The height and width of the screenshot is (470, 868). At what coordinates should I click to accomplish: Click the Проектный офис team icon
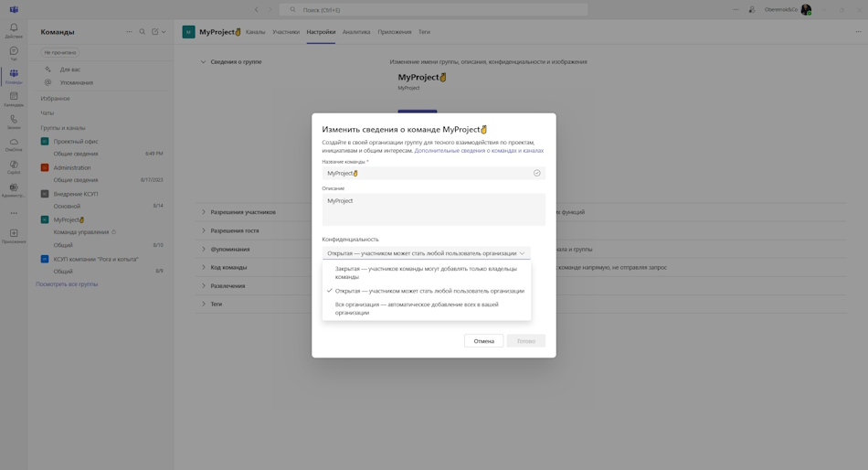point(45,142)
